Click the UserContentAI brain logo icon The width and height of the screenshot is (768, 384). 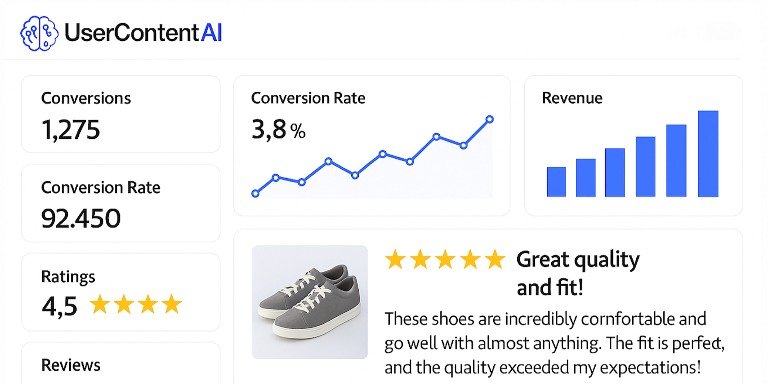point(39,33)
